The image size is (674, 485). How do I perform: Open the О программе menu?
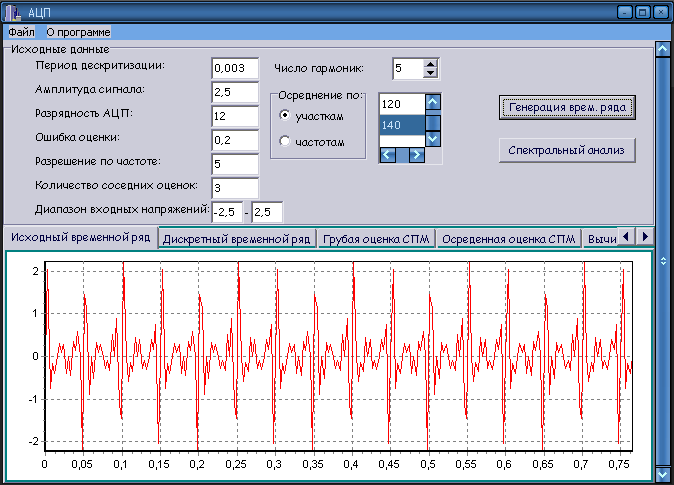pos(78,32)
